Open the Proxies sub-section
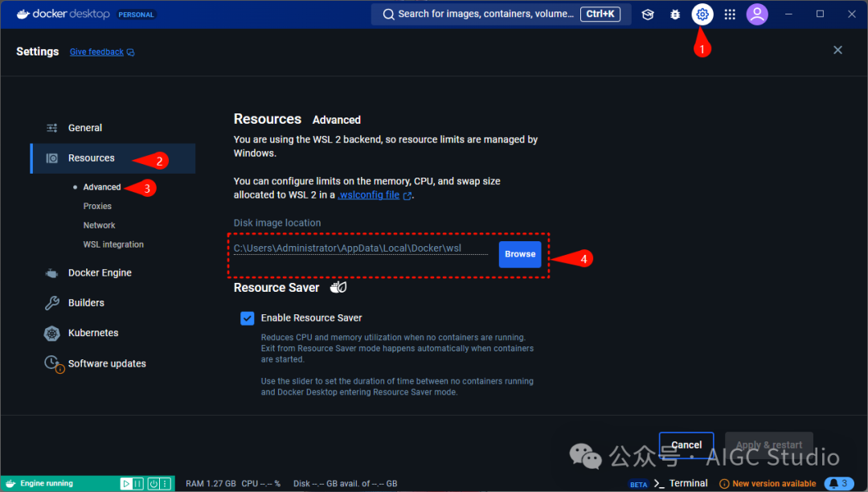 (x=97, y=206)
